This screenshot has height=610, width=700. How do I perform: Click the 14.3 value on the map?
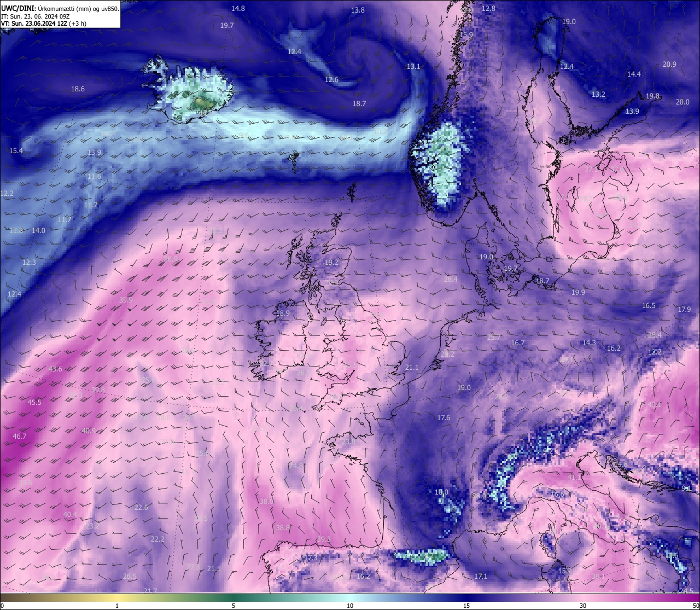[589, 342]
